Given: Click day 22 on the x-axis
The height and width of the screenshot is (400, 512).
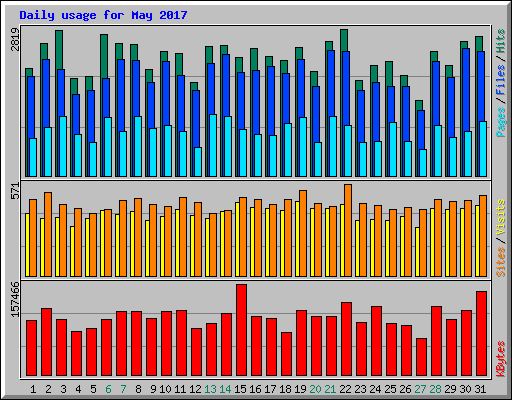Looking at the screenshot, I should [x=345, y=389].
